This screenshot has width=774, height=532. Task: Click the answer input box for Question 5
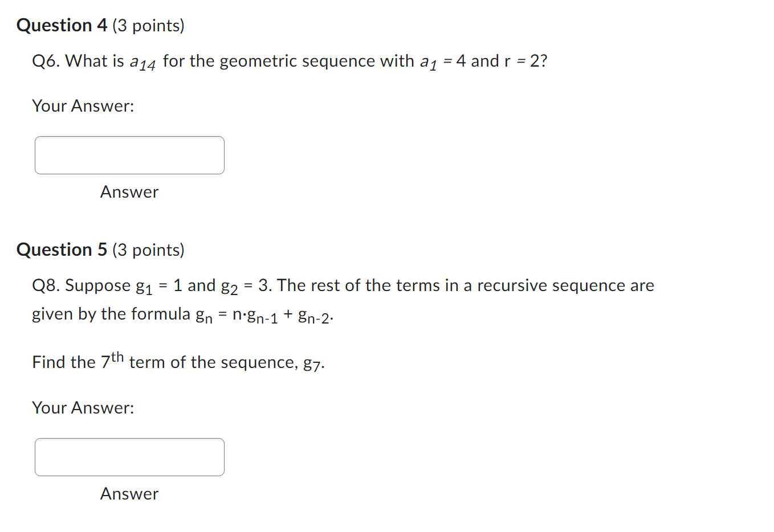click(x=129, y=457)
